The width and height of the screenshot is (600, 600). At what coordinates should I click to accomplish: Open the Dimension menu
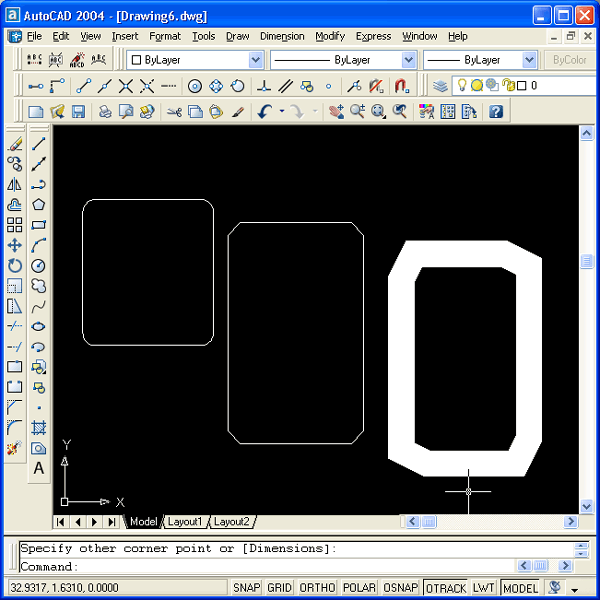point(282,36)
